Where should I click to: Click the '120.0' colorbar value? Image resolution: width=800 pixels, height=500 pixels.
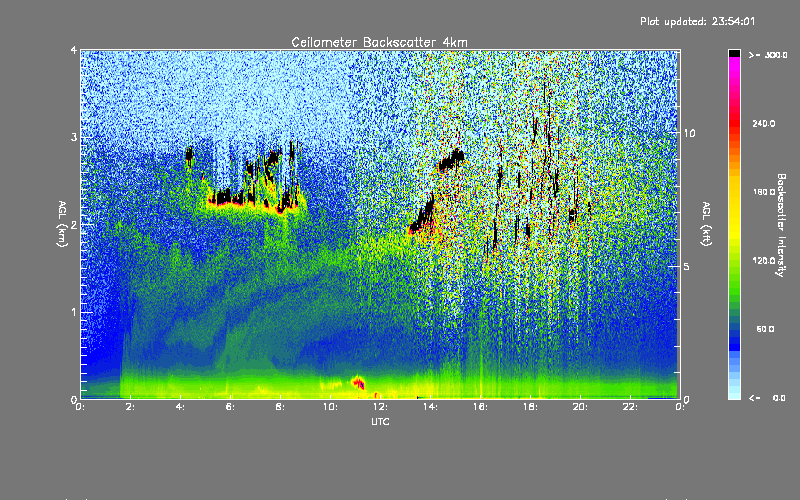pos(764,261)
